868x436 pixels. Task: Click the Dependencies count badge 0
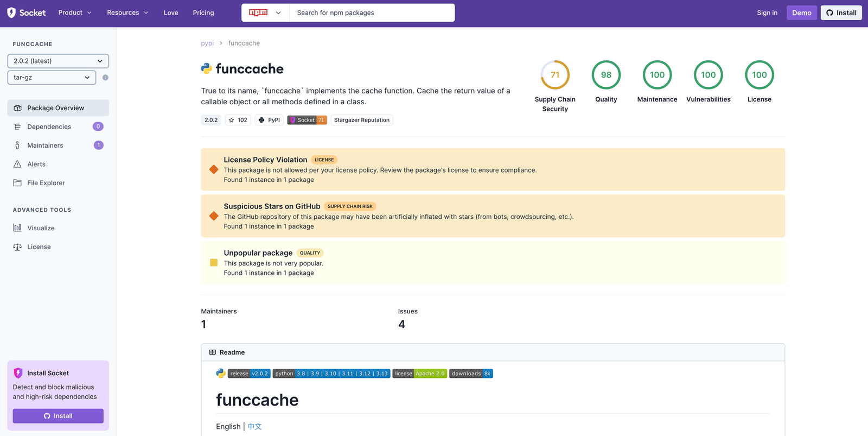click(x=98, y=127)
